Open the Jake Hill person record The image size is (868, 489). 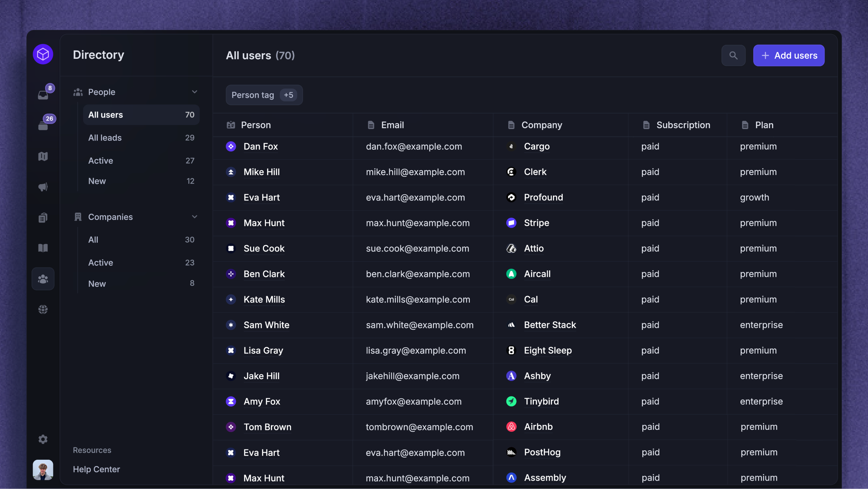[x=262, y=376]
